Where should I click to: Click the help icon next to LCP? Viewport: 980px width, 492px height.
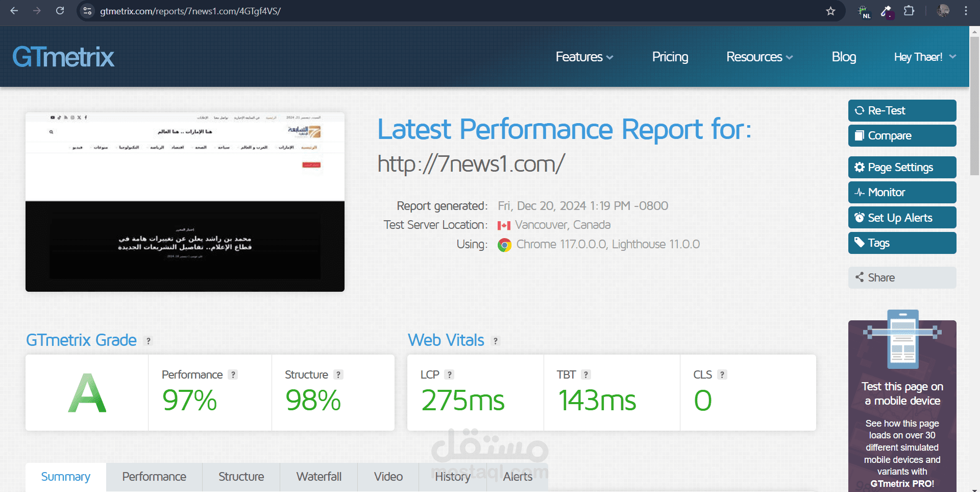coord(449,374)
